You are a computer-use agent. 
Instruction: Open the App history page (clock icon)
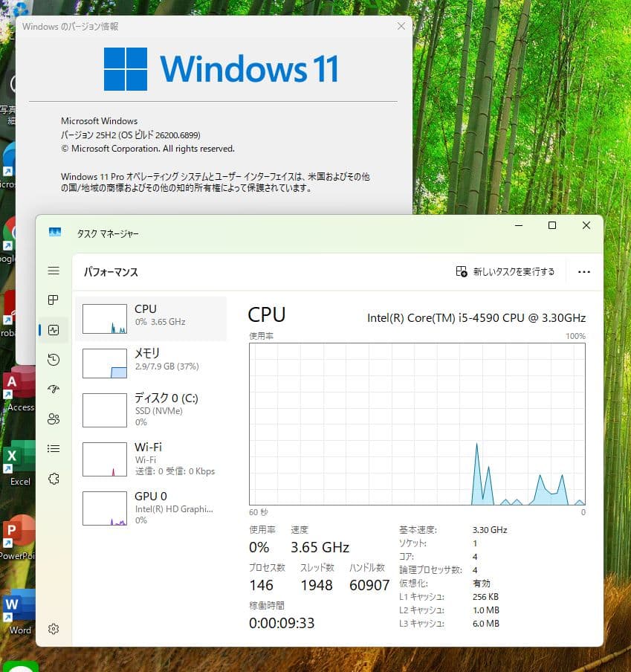tap(53, 359)
